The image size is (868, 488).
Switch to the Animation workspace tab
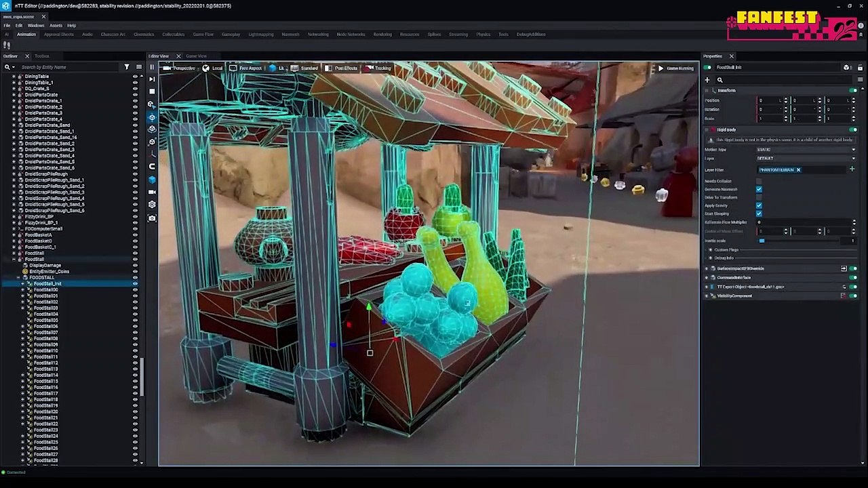(x=26, y=34)
